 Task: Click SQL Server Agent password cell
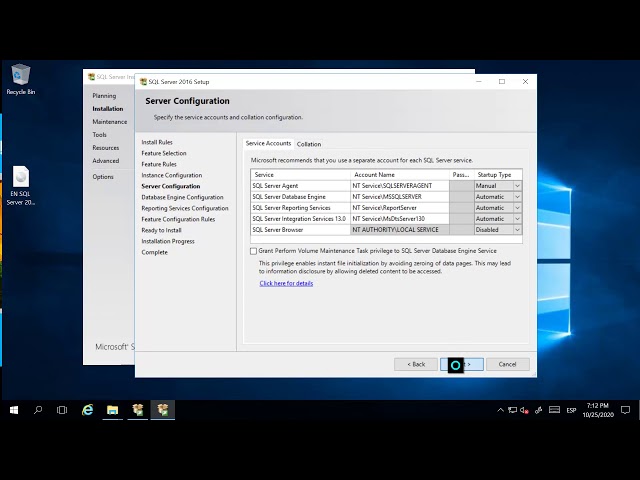[x=462, y=186]
